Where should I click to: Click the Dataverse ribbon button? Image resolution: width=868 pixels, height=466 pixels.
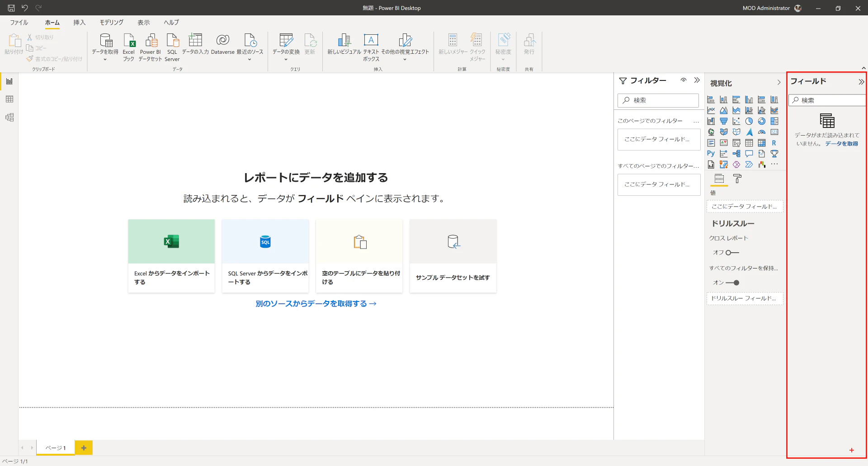point(222,44)
